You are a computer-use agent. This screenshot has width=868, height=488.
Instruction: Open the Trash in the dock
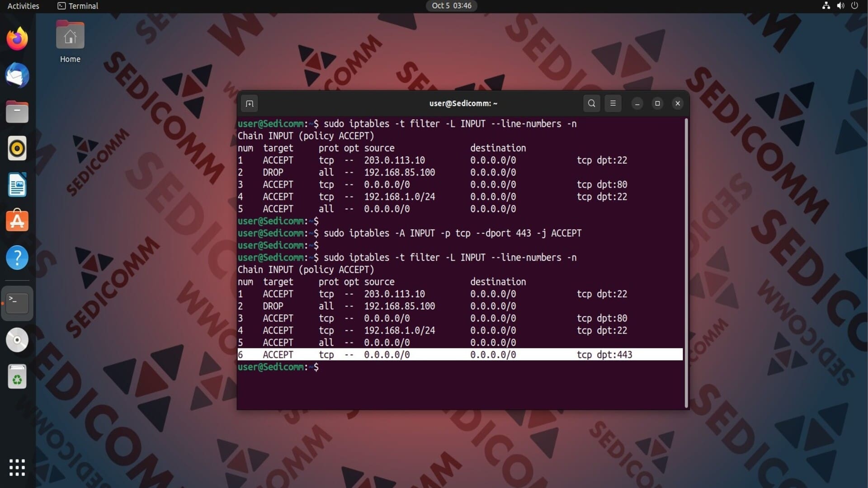point(17,376)
